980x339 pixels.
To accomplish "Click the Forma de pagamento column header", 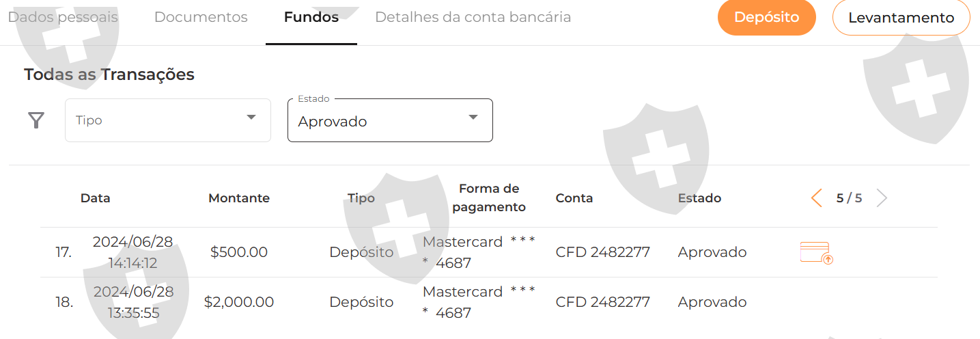I will coord(489,198).
